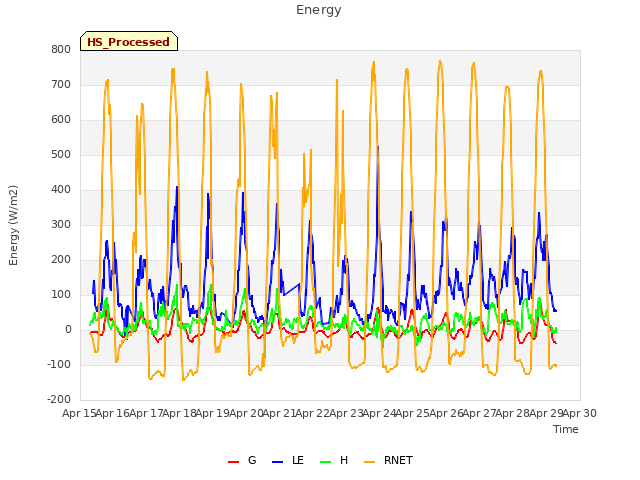The height and width of the screenshot is (480, 640).
Task: Click the 400 y-axis tick label
Action: pos(61,189)
